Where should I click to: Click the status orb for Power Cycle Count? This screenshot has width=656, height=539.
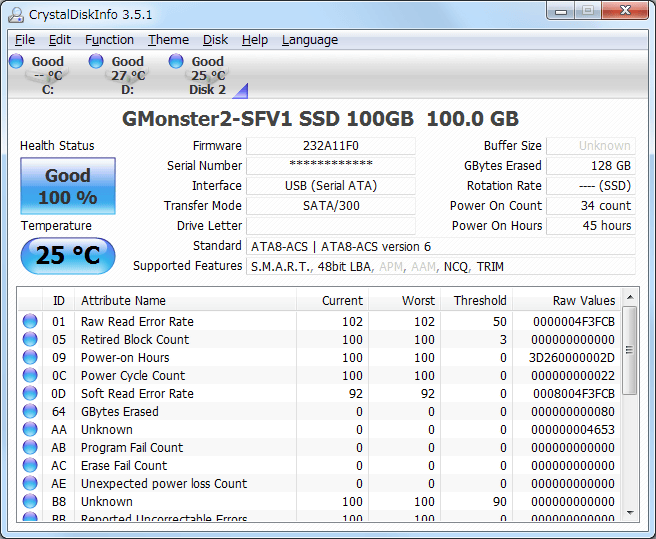[30, 375]
